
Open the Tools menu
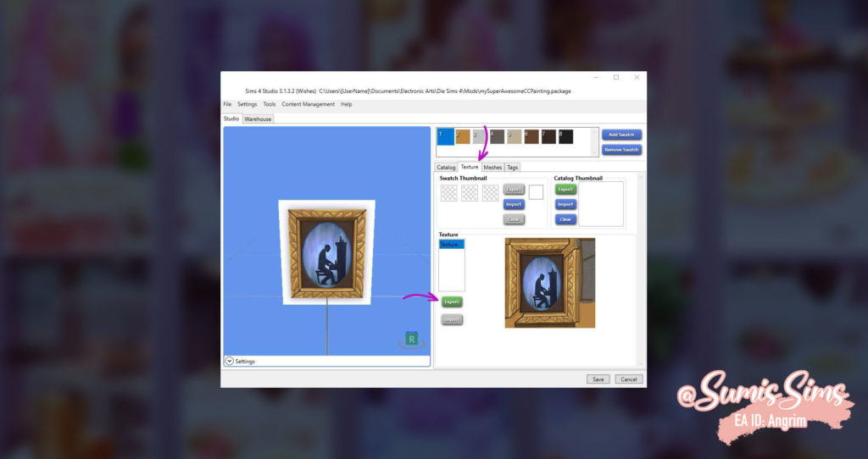[269, 104]
